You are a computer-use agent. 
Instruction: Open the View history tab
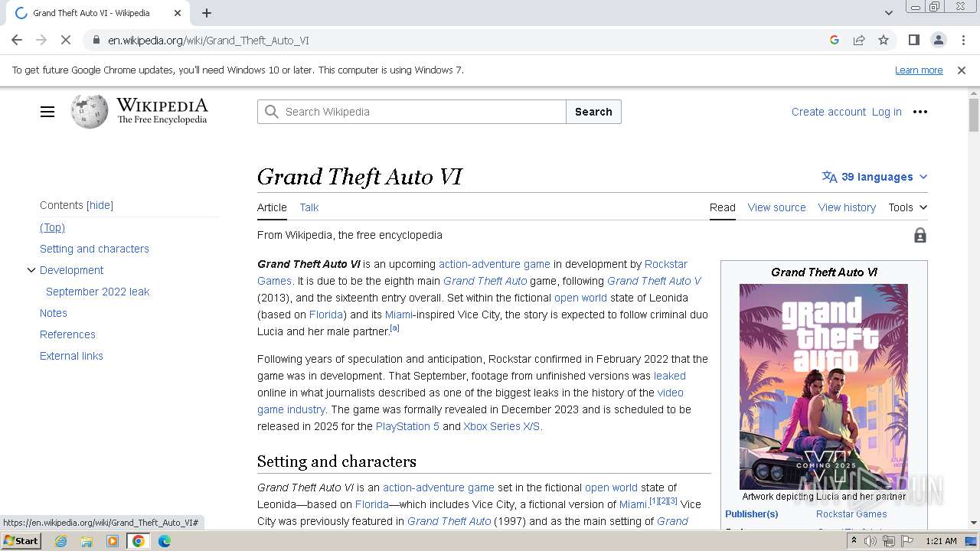pos(847,207)
